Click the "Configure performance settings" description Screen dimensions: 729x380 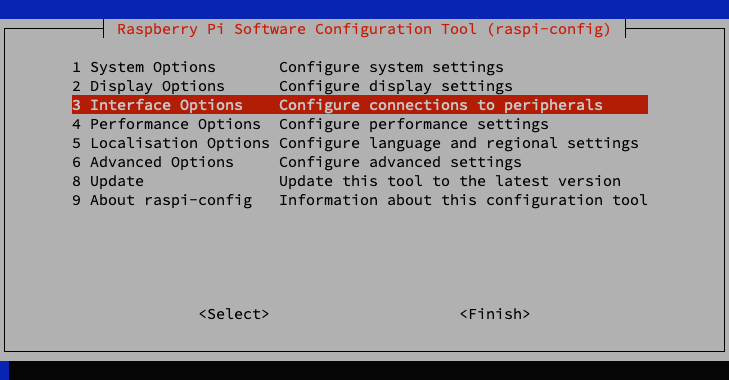coord(414,124)
